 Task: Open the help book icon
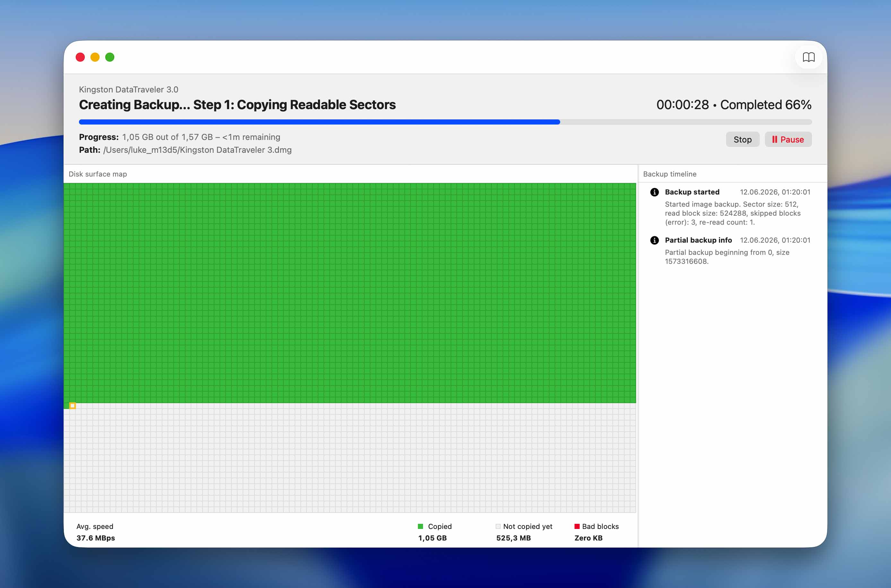coord(809,57)
